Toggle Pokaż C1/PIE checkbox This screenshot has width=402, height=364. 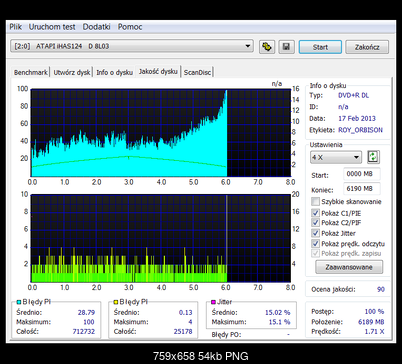click(x=315, y=213)
